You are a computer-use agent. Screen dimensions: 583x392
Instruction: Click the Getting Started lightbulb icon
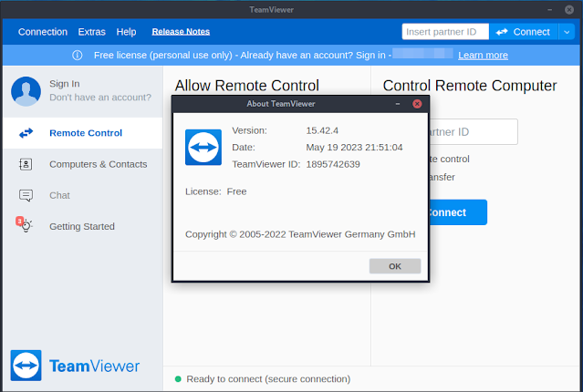25,225
